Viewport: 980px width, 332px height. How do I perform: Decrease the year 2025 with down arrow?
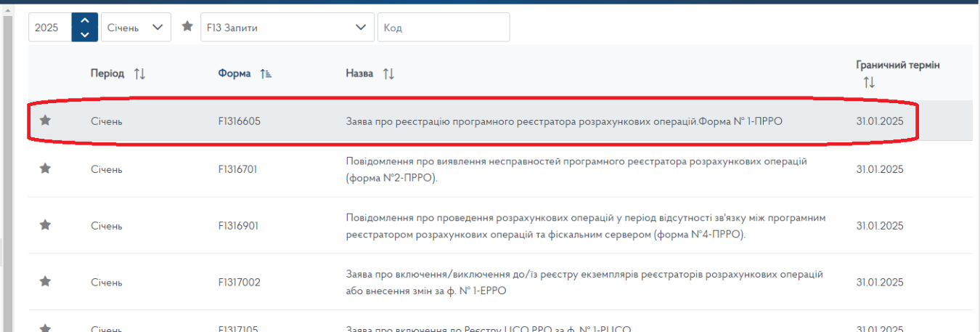(85, 34)
